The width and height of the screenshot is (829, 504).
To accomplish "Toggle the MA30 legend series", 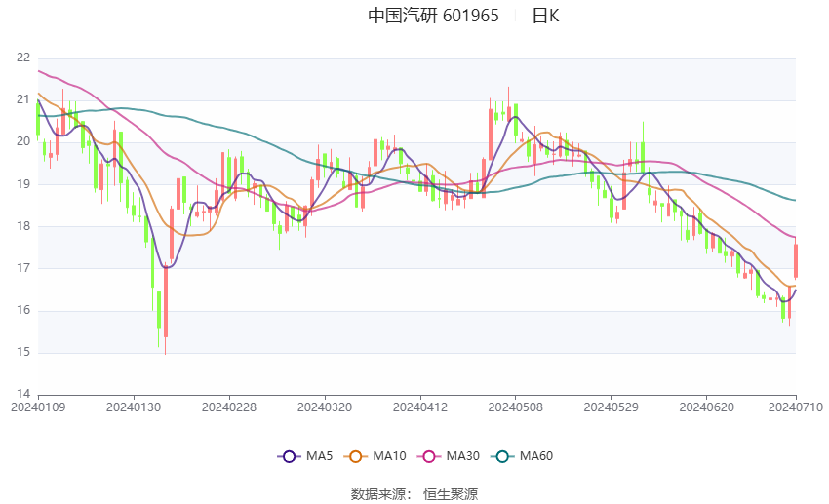I will [x=449, y=456].
